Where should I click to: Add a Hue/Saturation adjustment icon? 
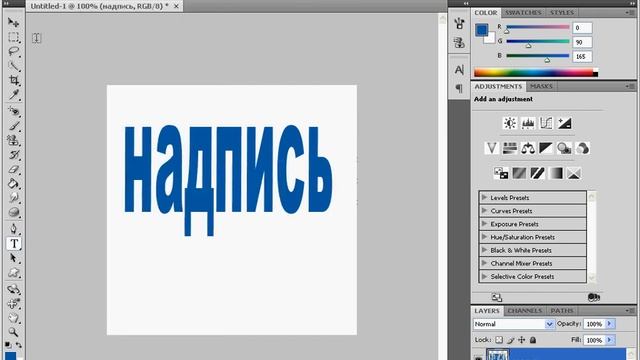point(509,148)
